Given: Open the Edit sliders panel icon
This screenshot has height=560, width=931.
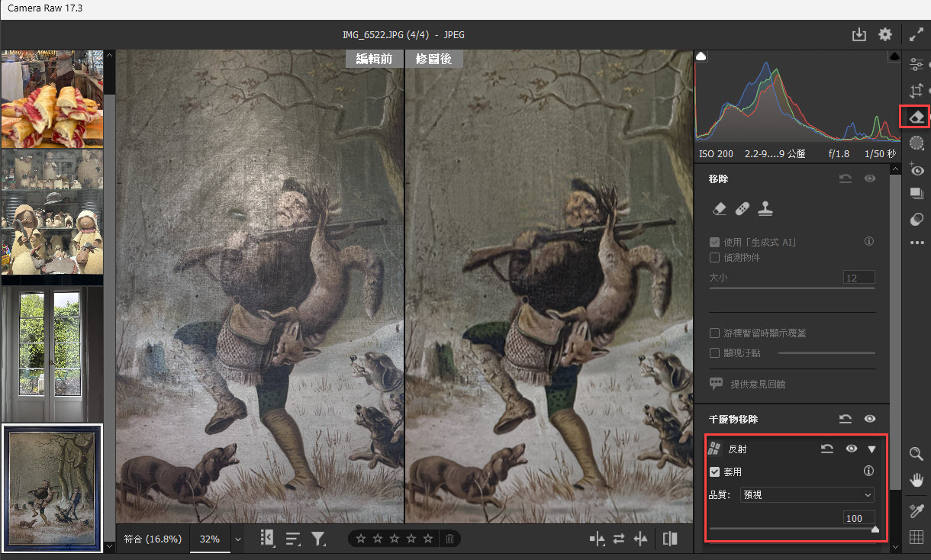Looking at the screenshot, I should coord(917,66).
